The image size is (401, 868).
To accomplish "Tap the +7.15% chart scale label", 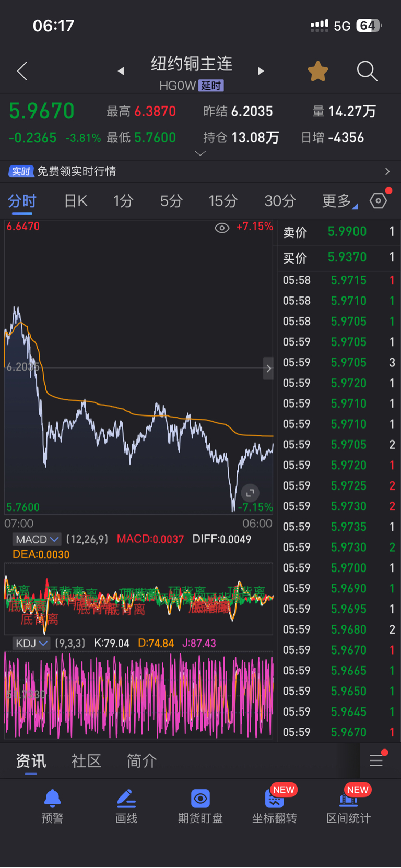I will tap(254, 227).
